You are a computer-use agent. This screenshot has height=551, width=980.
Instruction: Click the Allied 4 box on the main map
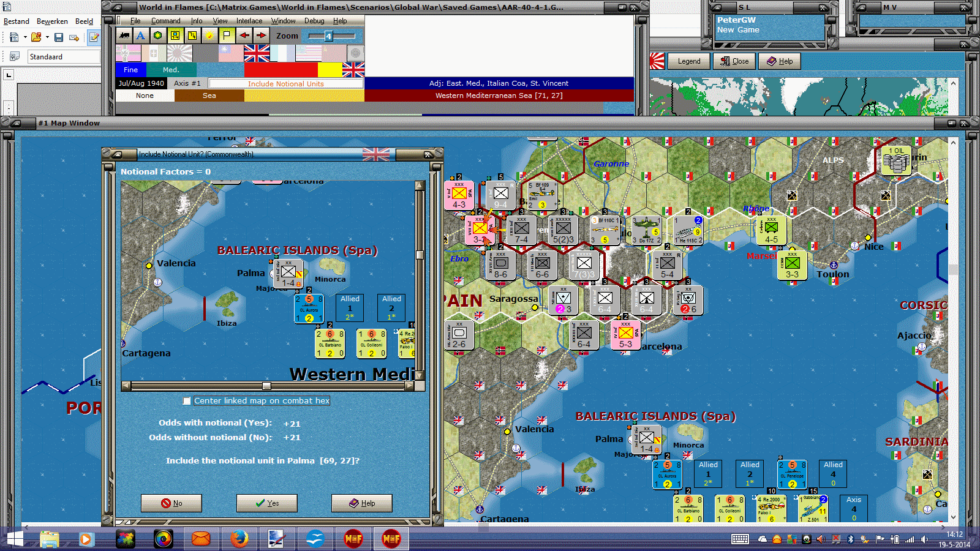(x=833, y=474)
